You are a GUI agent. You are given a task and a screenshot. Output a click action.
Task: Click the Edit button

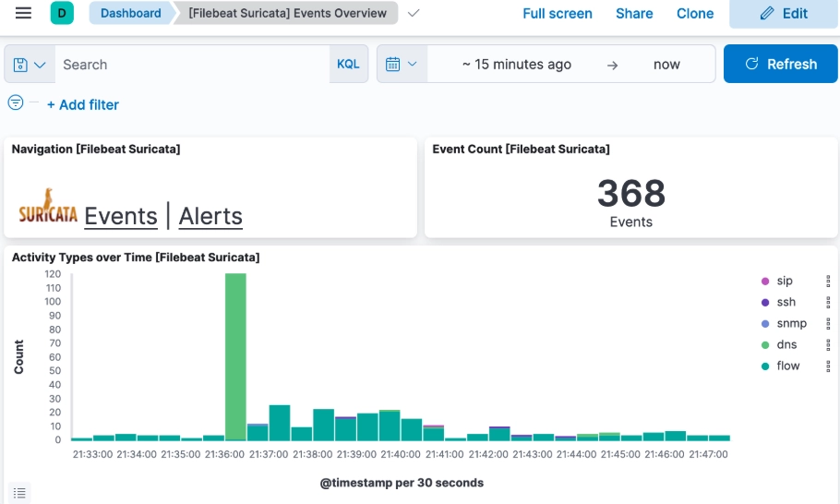pos(784,14)
